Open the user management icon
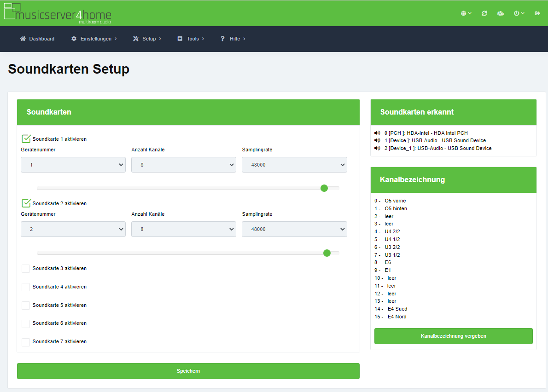The height and width of the screenshot is (392, 548). click(x=501, y=13)
